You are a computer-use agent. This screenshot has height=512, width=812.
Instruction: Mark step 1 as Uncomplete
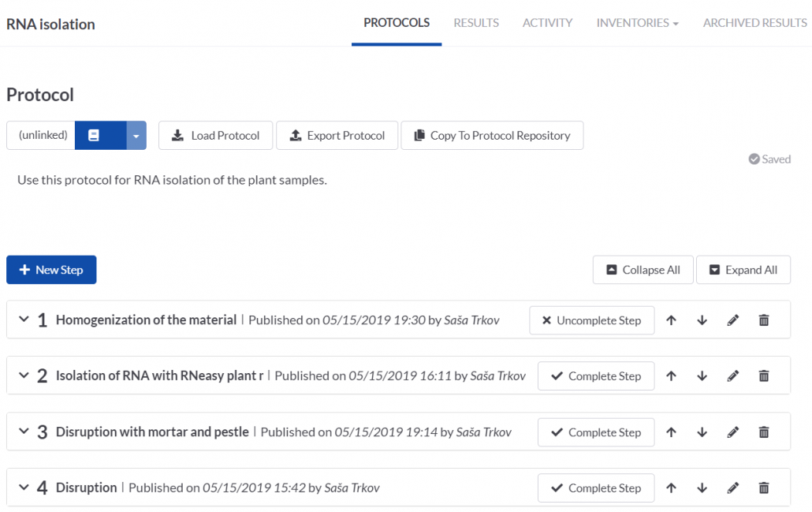tap(591, 320)
